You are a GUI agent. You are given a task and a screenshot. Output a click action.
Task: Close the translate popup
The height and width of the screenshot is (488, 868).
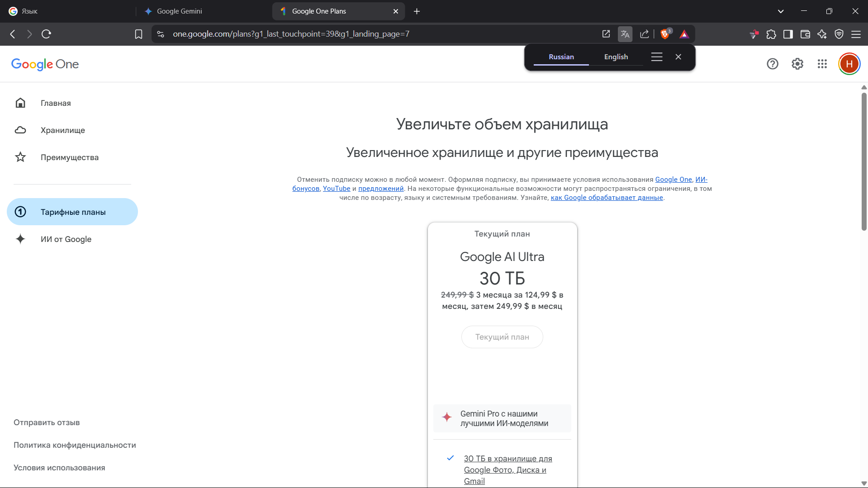pyautogui.click(x=678, y=57)
